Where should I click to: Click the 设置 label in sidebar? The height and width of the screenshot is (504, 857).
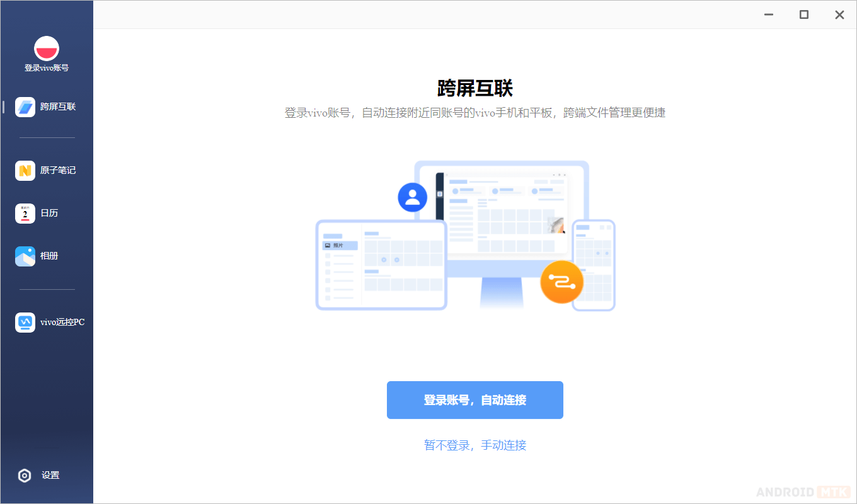50,476
